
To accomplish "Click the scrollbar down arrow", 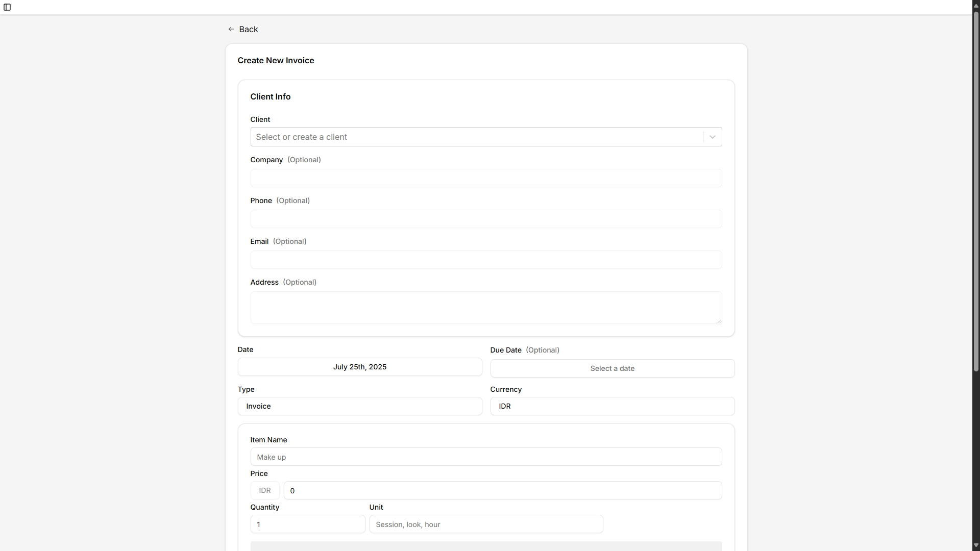I will (976, 546).
